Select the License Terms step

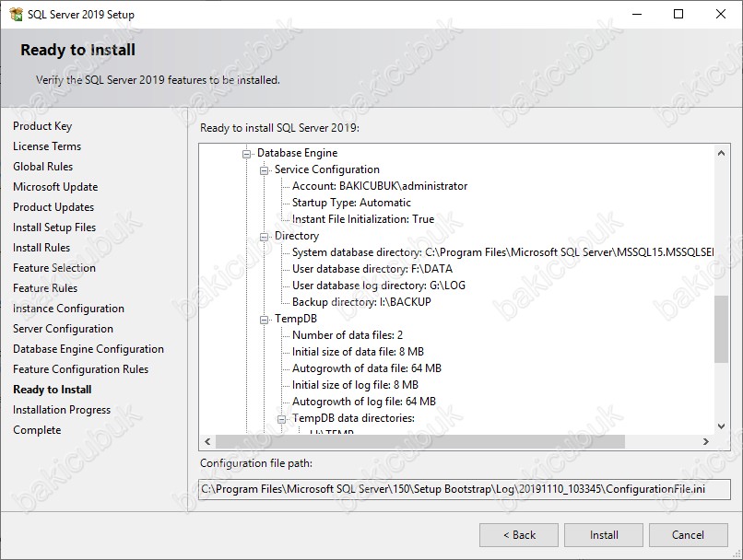click(x=47, y=146)
